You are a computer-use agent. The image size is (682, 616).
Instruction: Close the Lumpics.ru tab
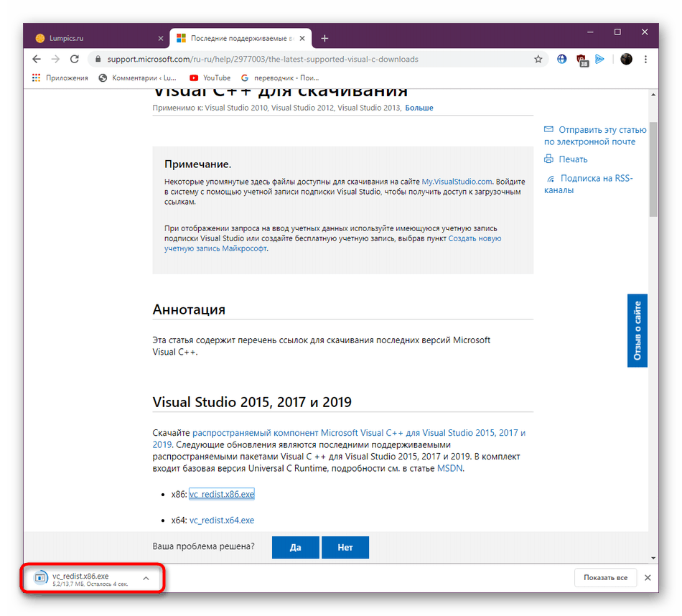coord(161,38)
